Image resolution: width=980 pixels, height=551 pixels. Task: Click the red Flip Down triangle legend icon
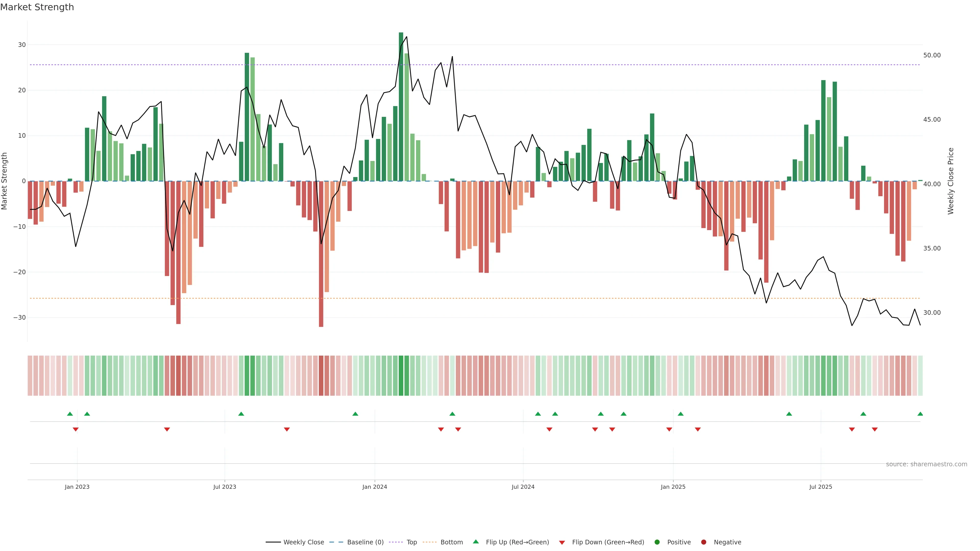tap(562, 543)
